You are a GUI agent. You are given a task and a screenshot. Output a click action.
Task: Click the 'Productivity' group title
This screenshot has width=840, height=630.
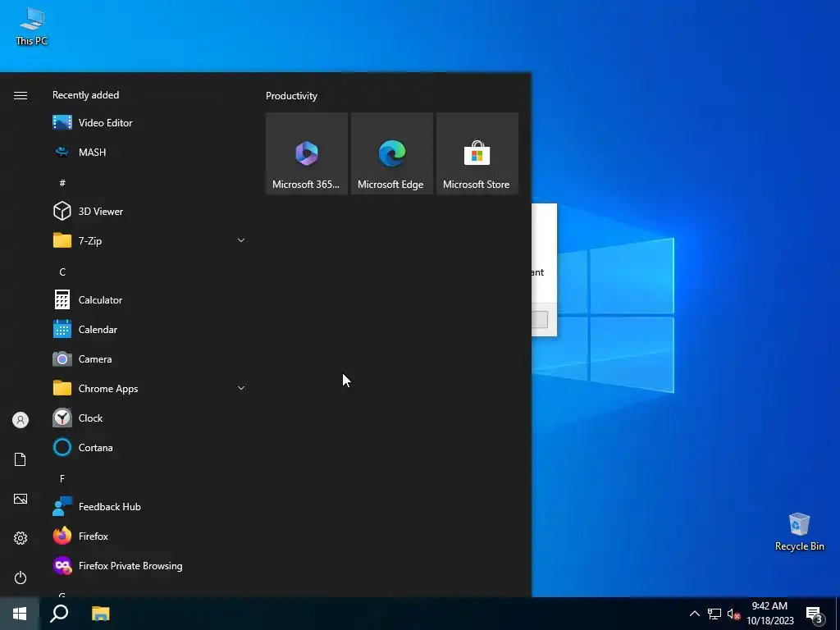(x=291, y=96)
